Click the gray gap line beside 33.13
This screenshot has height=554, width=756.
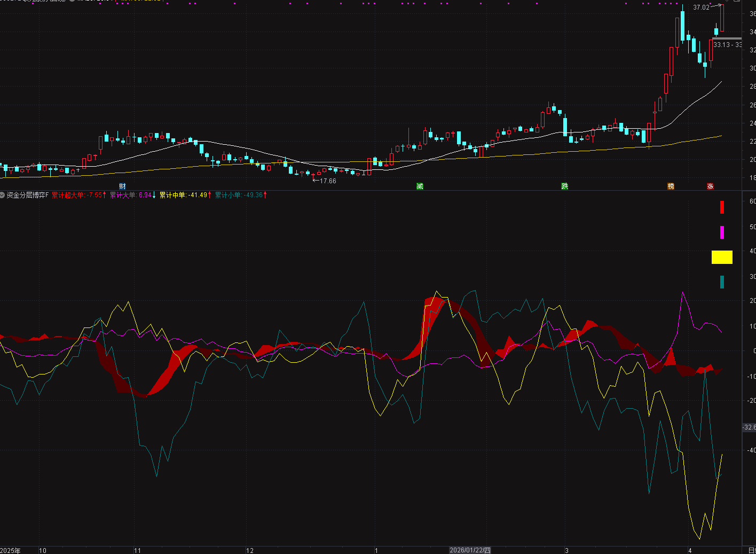(x=727, y=39)
